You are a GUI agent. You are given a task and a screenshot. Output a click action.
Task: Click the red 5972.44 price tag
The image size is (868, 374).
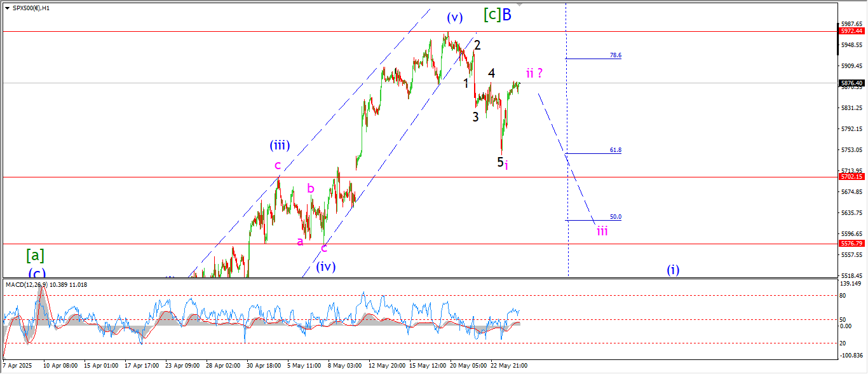point(851,31)
